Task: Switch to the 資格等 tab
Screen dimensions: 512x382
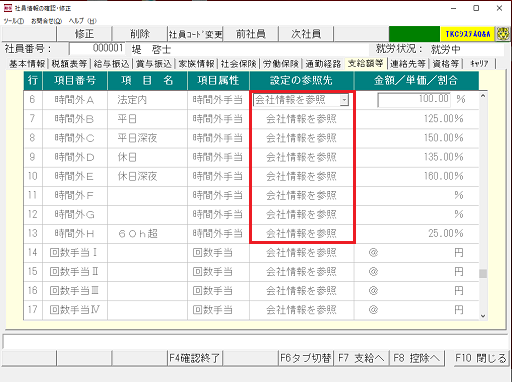Action: 446,64
